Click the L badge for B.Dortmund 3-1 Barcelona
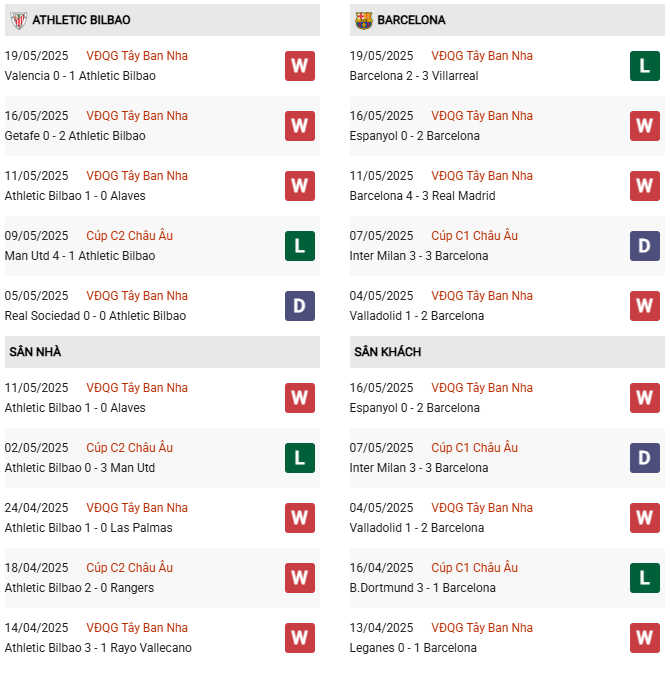This screenshot has height=678, width=670. (x=645, y=578)
